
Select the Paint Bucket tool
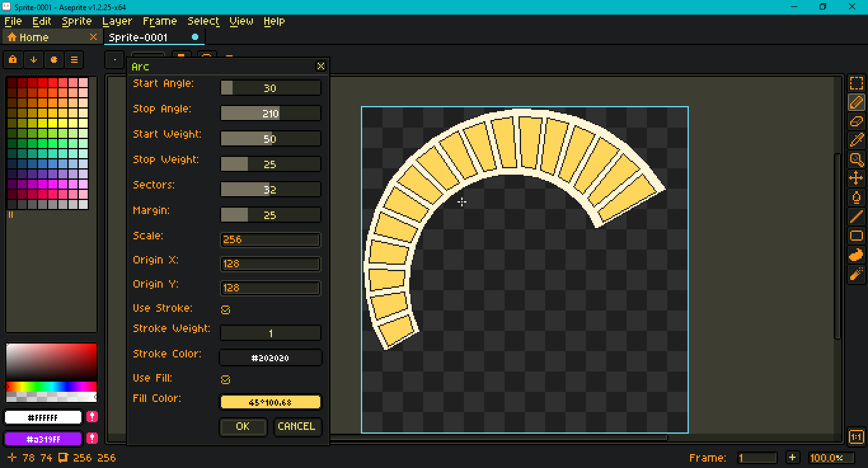click(x=856, y=197)
